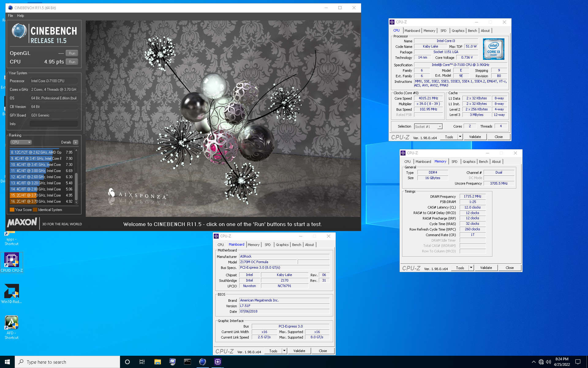The width and height of the screenshot is (588, 368).
Task: Switch to SPD tab in CPU-Z Memory window
Action: coord(454,162)
